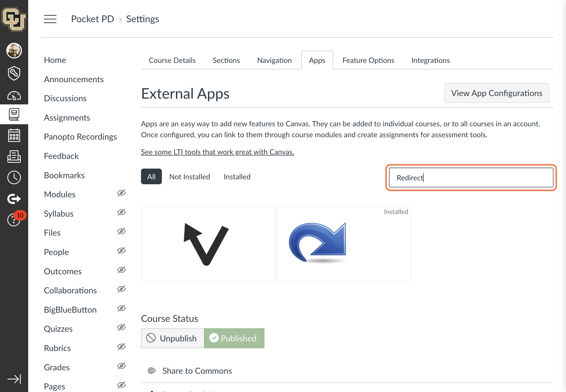The image size is (566, 392).
Task: Open the Help icon with 10 badge
Action: point(14,219)
